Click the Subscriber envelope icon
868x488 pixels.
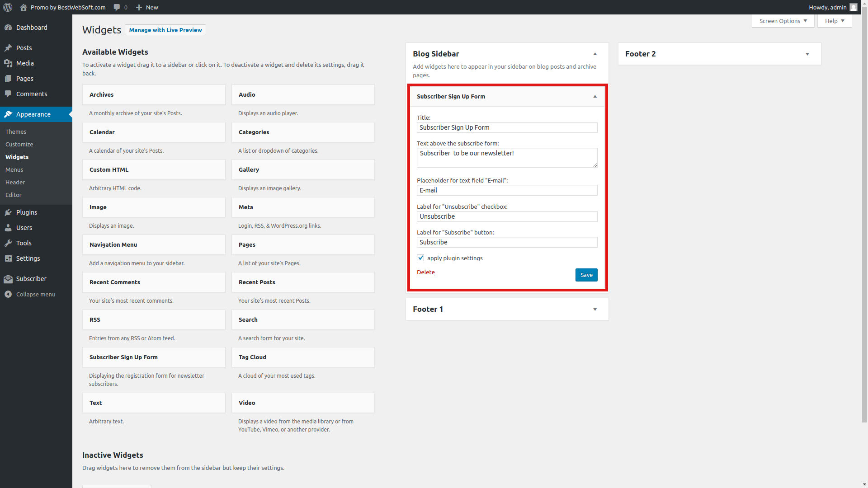click(8, 279)
